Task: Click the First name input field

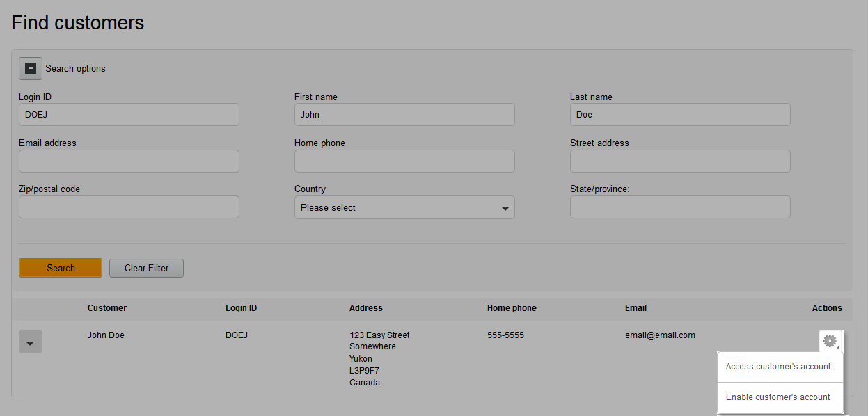Action: click(x=404, y=114)
